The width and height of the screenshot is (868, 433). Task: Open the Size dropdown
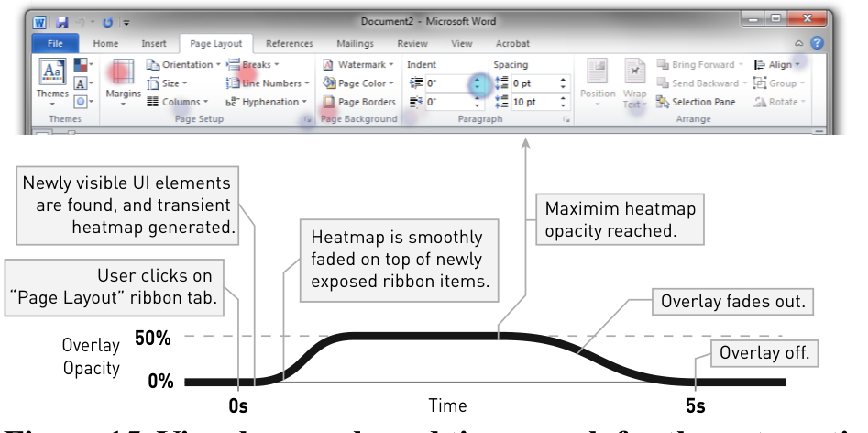[167, 83]
